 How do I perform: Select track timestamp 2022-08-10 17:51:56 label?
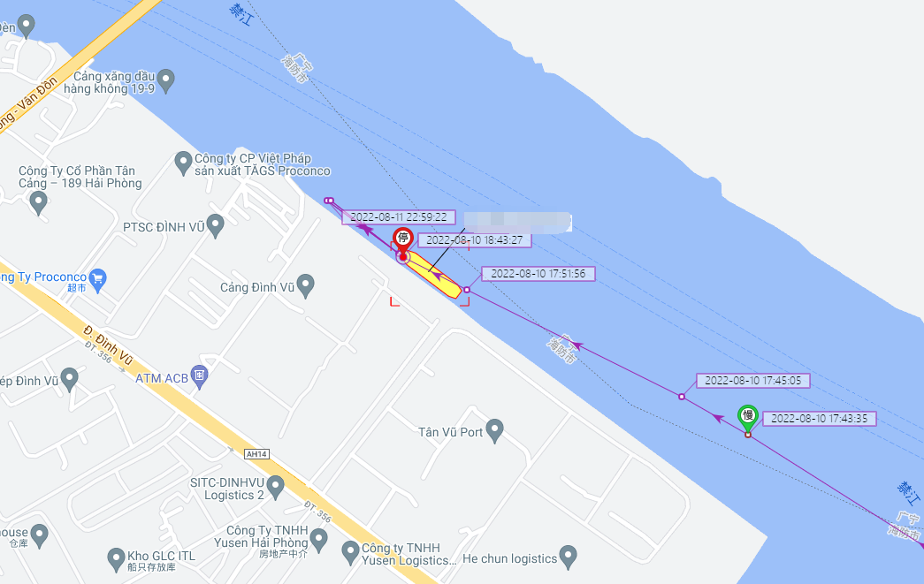click(x=538, y=274)
